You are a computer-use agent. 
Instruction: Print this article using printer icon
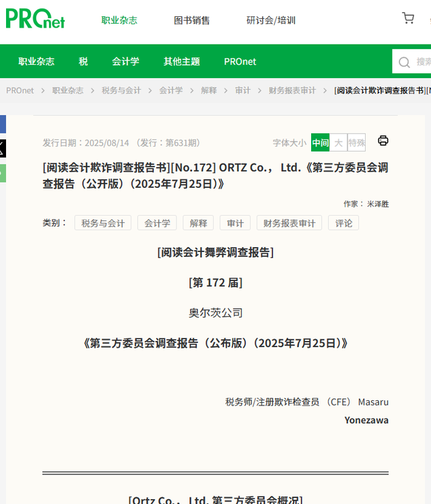(383, 141)
